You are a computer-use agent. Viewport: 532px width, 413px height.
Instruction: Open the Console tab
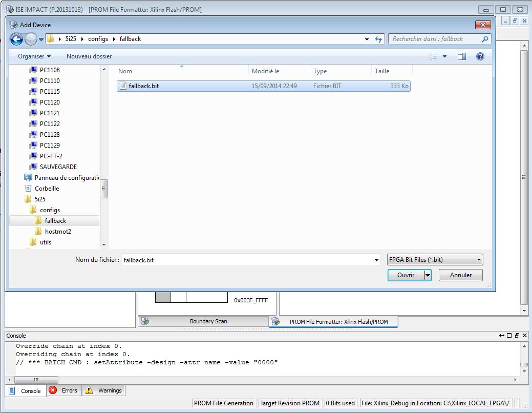point(26,391)
